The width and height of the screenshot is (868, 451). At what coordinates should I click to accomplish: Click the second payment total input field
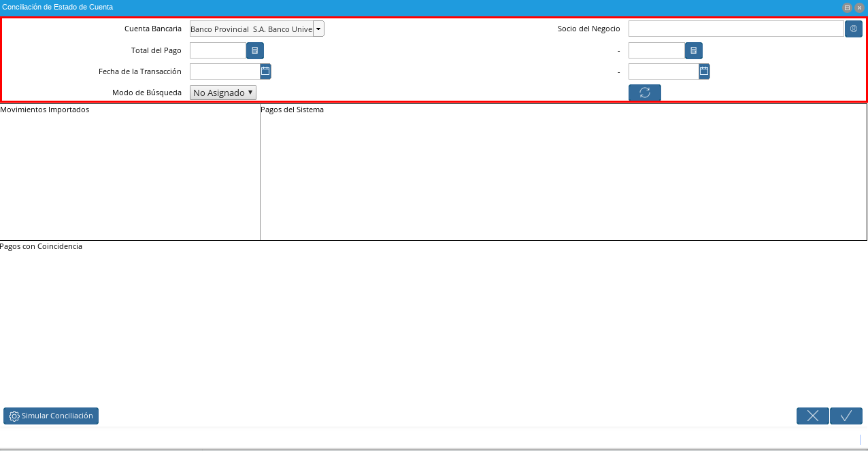[x=656, y=50]
